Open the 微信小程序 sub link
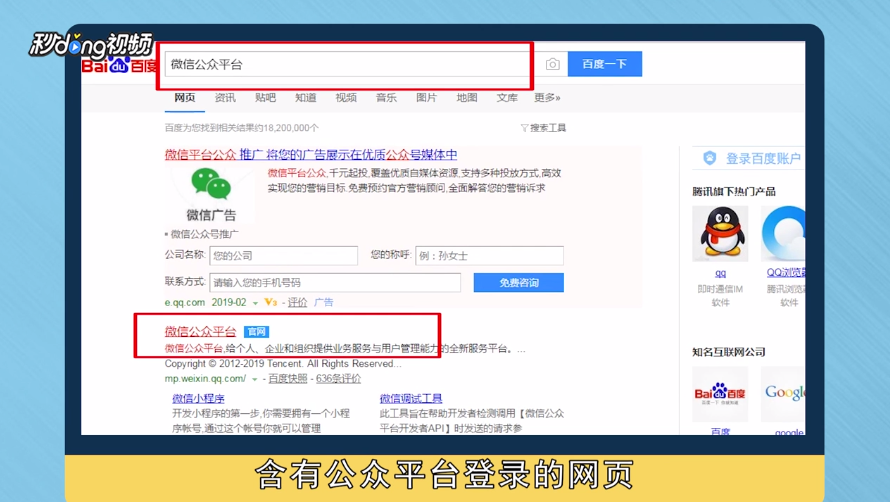This screenshot has width=890, height=502. [198, 398]
